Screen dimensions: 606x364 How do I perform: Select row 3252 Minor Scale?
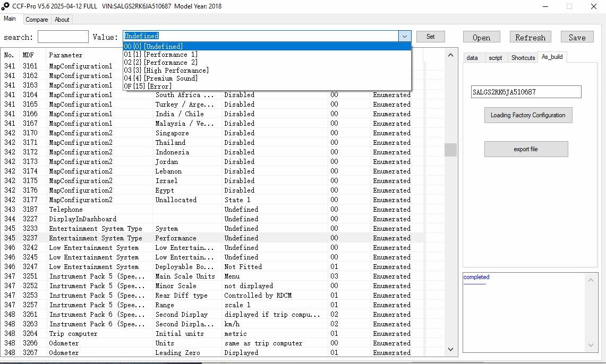[x=212, y=286]
